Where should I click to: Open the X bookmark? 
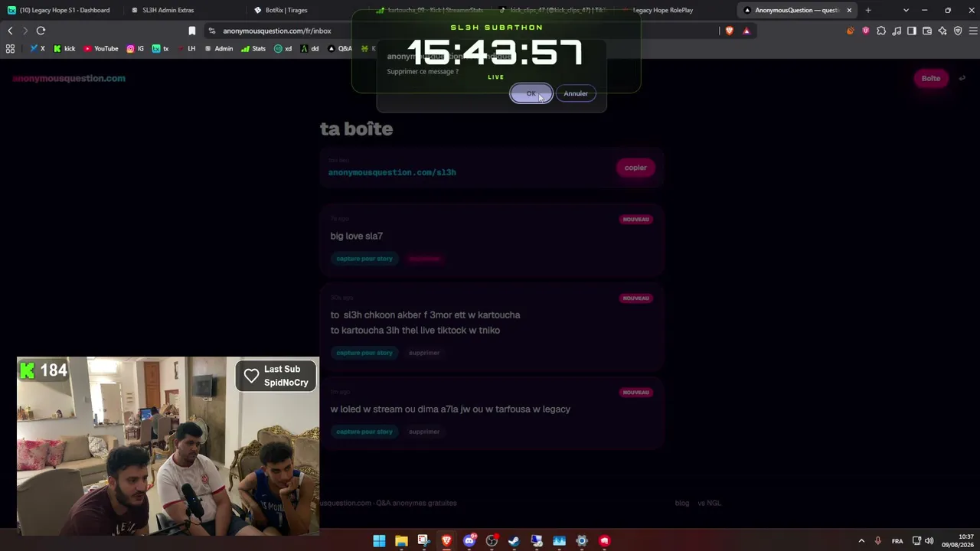click(38, 48)
